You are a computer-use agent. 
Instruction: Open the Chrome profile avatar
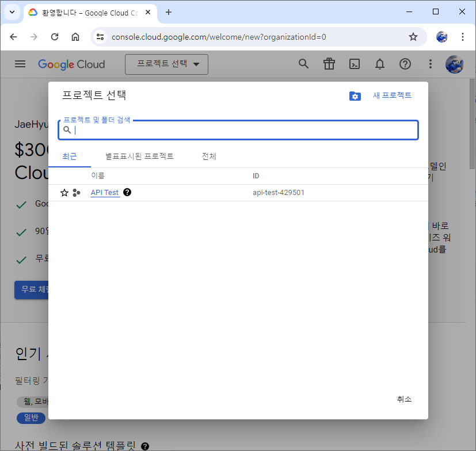[x=441, y=37]
